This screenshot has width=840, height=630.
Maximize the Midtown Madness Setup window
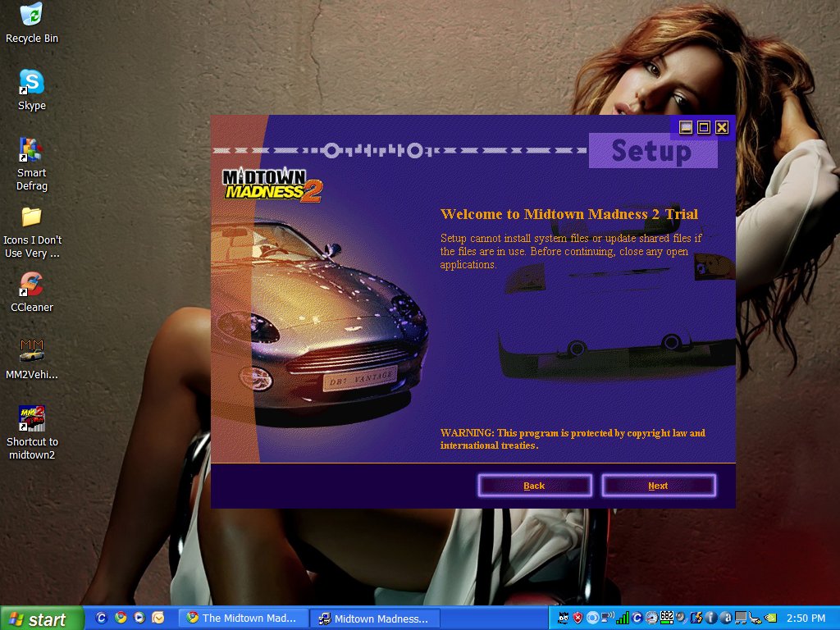[x=704, y=127]
